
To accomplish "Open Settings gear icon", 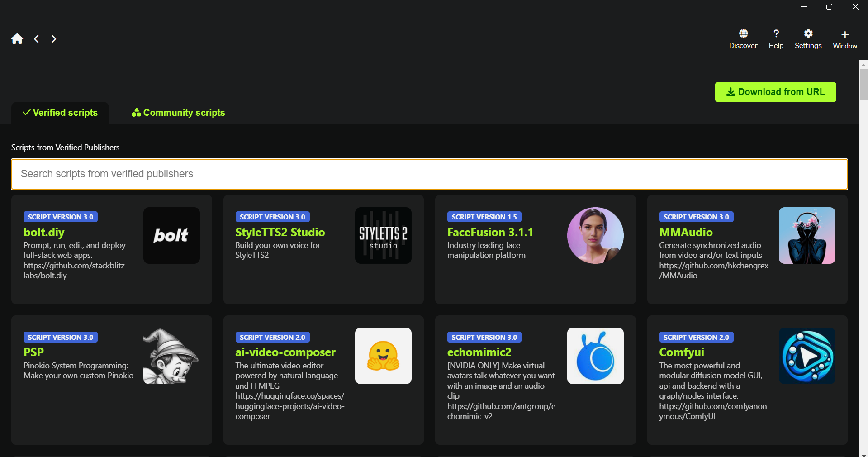I will pos(808,33).
